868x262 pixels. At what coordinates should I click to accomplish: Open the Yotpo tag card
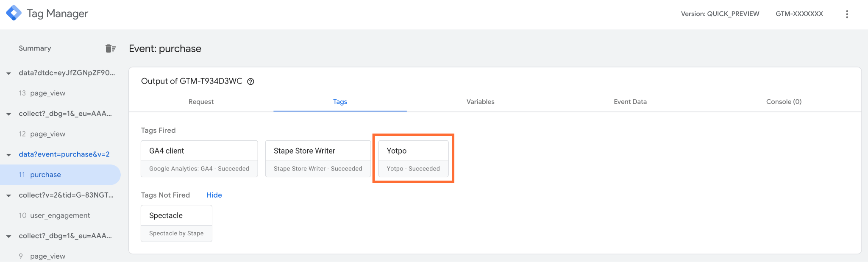(x=413, y=159)
